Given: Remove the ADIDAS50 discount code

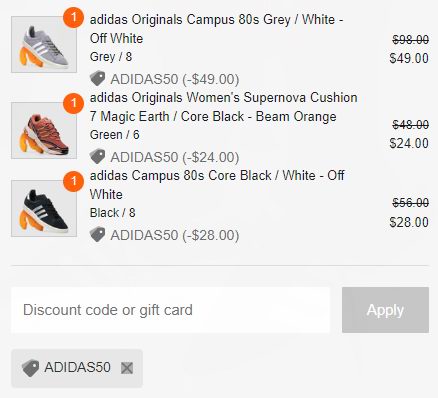Looking at the screenshot, I should point(127,368).
